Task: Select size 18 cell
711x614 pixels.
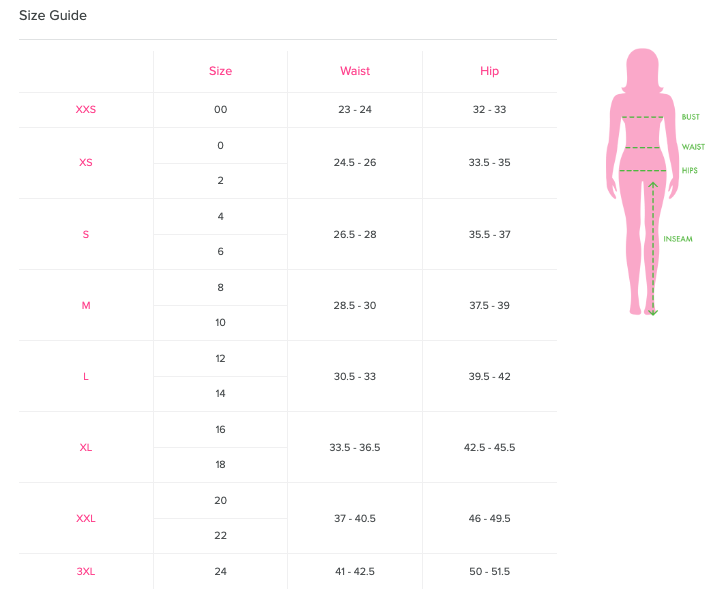Action: click(220, 464)
